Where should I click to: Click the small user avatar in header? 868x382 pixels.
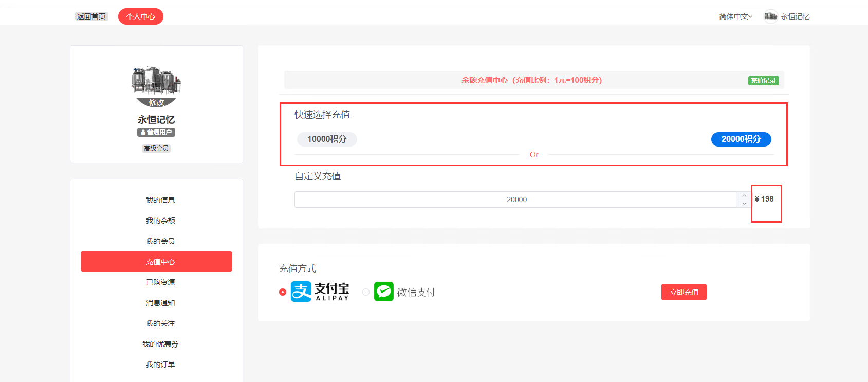tap(770, 16)
